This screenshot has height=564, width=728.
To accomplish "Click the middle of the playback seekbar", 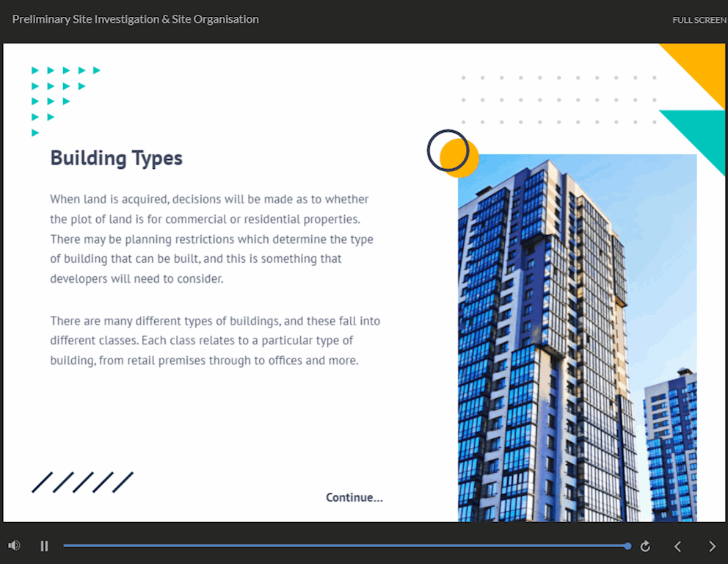I will (346, 546).
